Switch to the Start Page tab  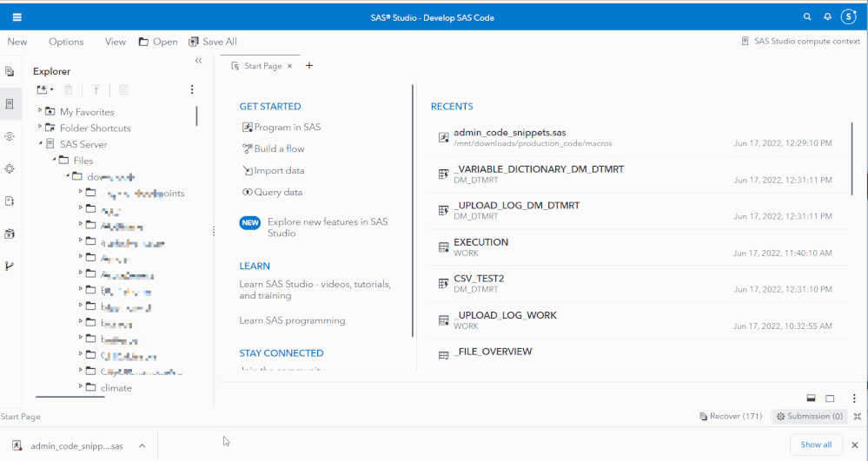[x=263, y=66]
